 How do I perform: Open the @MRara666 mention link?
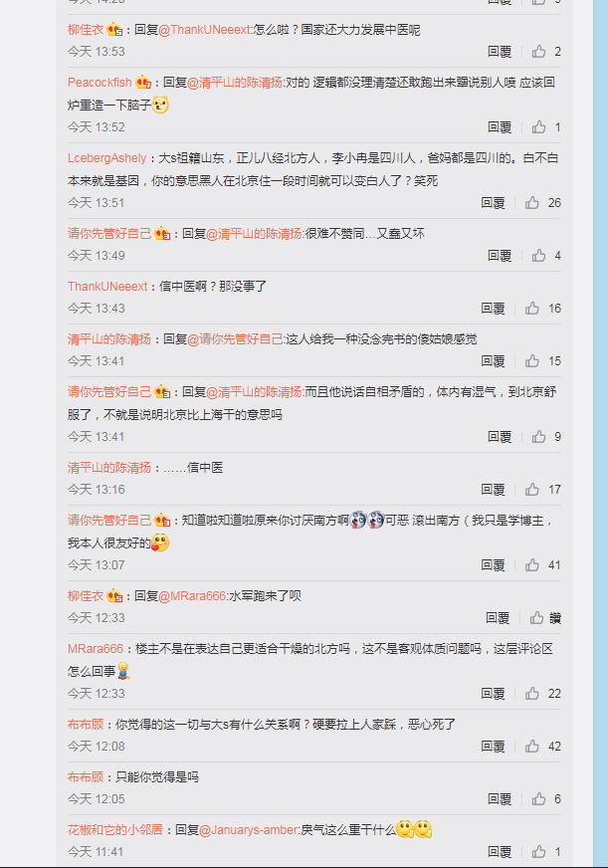click(x=192, y=596)
